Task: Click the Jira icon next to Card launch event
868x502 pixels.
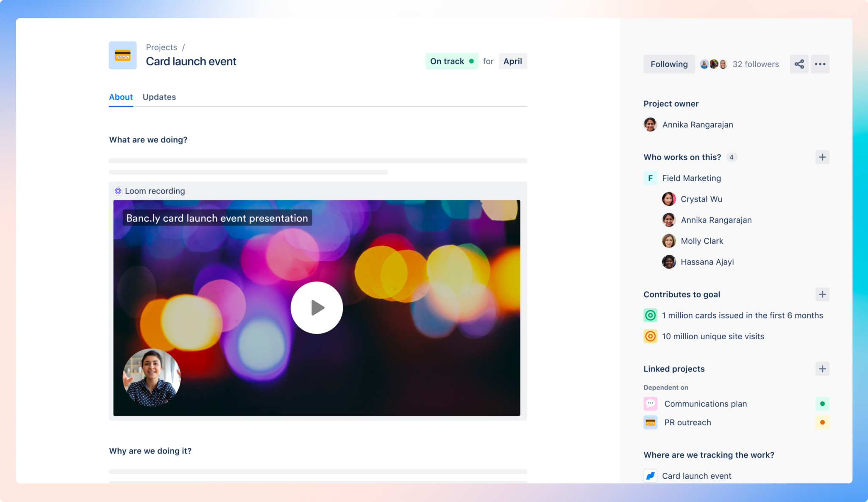Action: [x=650, y=476]
